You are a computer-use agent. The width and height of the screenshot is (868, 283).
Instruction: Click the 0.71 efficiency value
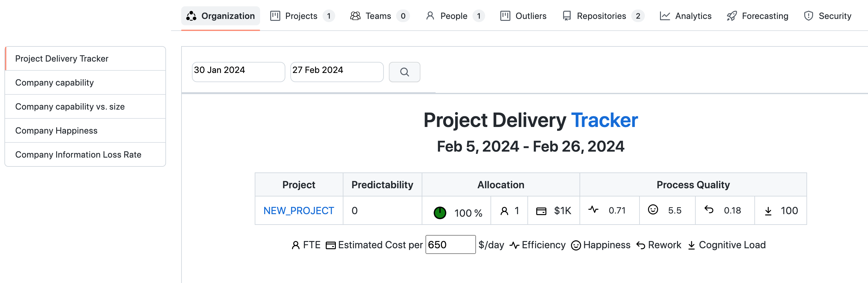click(617, 210)
